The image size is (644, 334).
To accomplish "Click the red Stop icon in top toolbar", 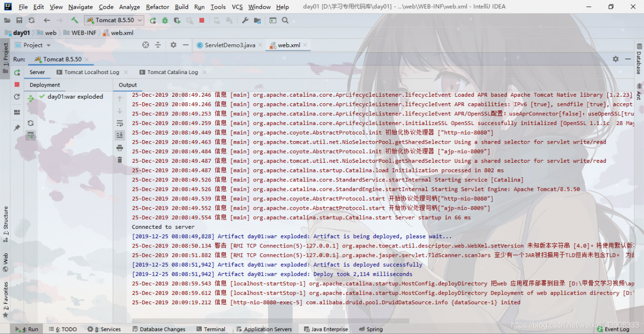I will pos(202,20).
